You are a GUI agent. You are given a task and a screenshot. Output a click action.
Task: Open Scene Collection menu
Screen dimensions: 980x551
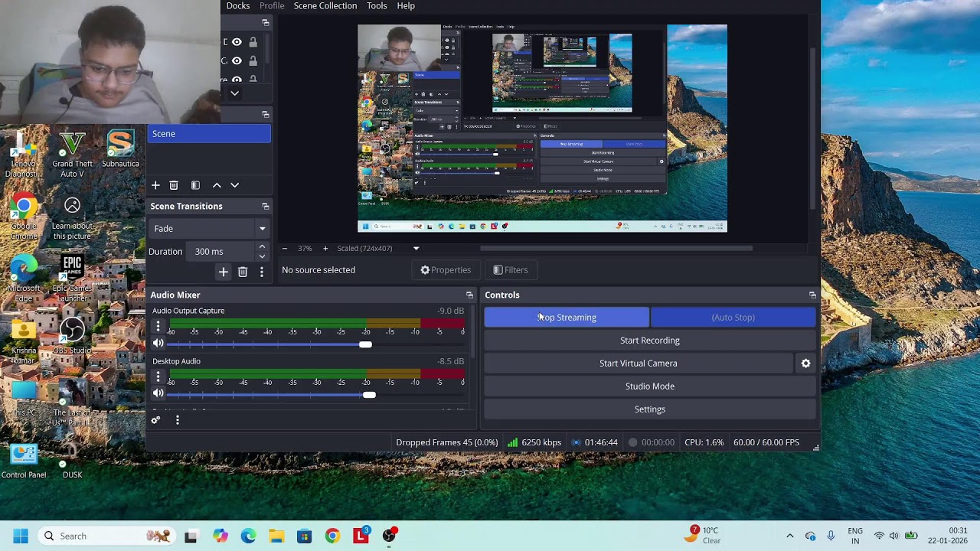(325, 6)
